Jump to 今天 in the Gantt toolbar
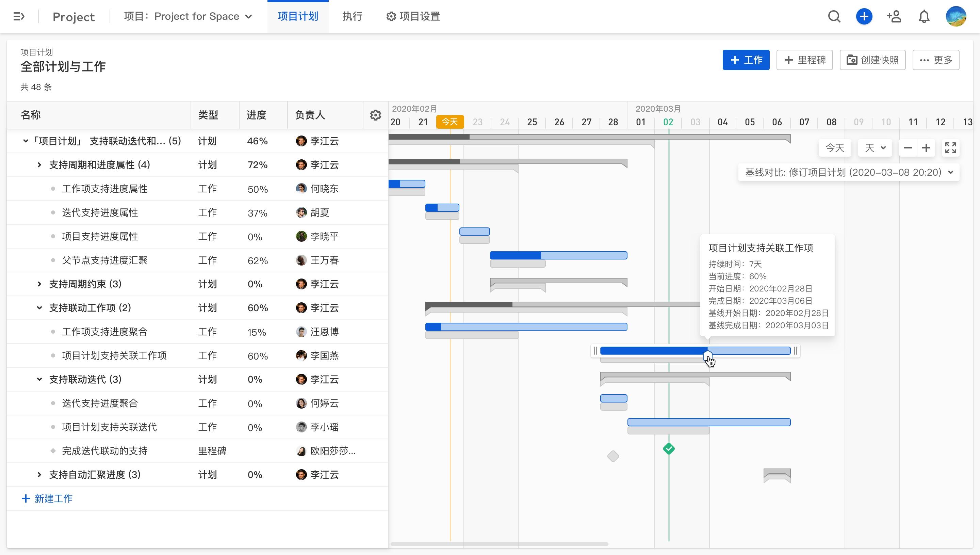 835,148
